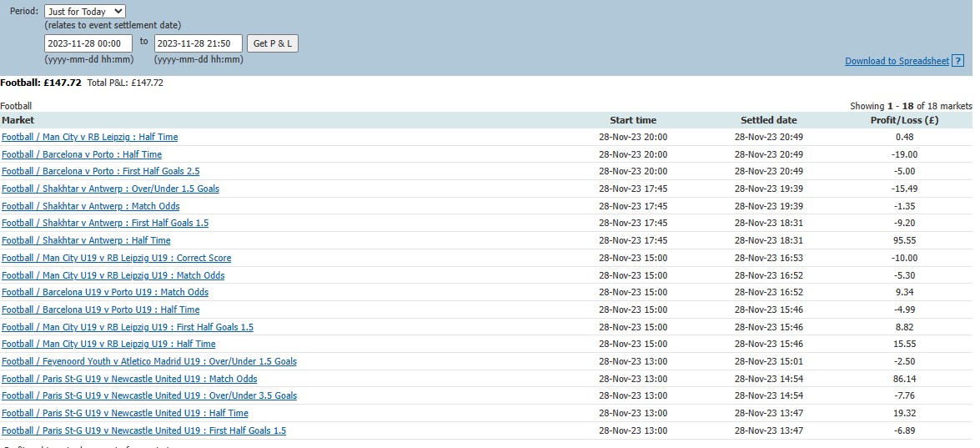Select the Total P&L: £147.72 text
The image size is (980, 448).
[125, 83]
